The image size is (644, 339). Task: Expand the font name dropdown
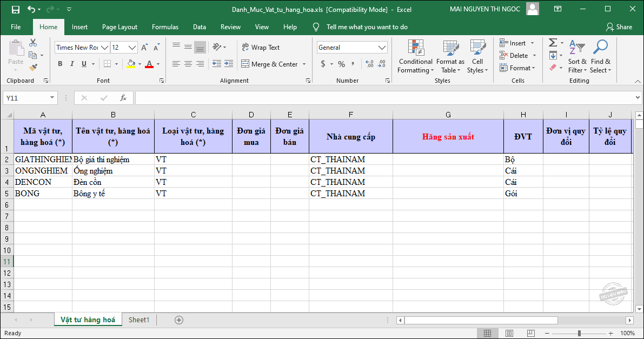(x=105, y=48)
